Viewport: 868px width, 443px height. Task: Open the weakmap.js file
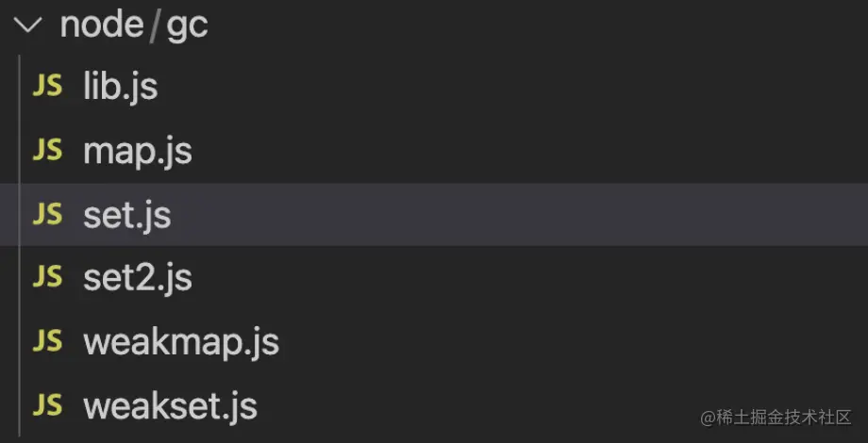(181, 342)
